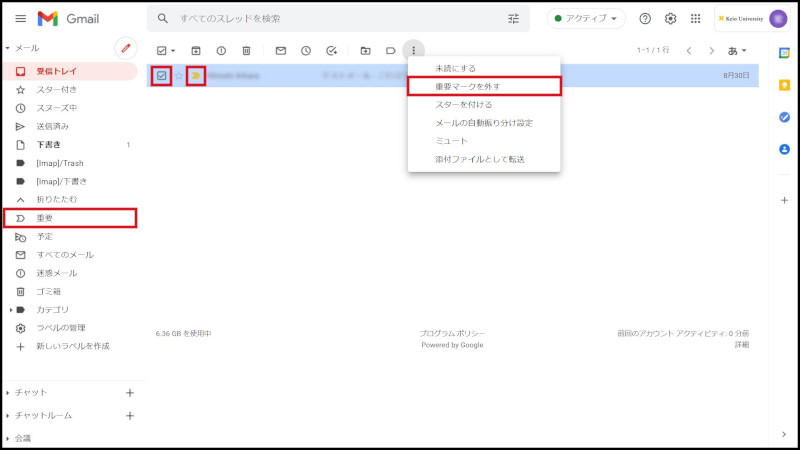Expand the select-all checkbox dropdown arrow
This screenshot has width=800, height=450.
coord(173,50)
